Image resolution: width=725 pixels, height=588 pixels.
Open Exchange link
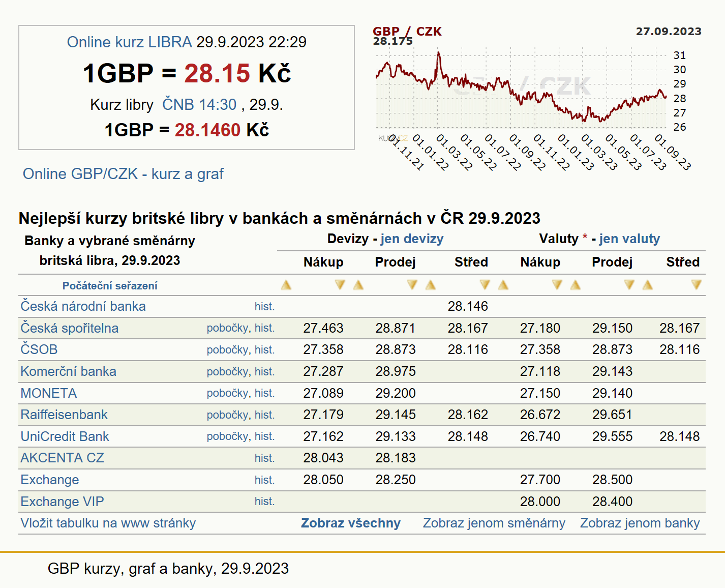[49, 480]
